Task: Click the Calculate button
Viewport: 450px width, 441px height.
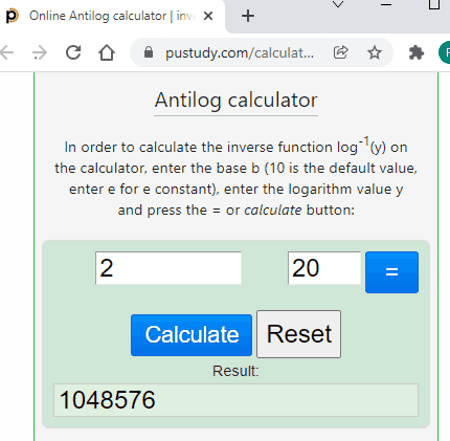Action: 191,335
